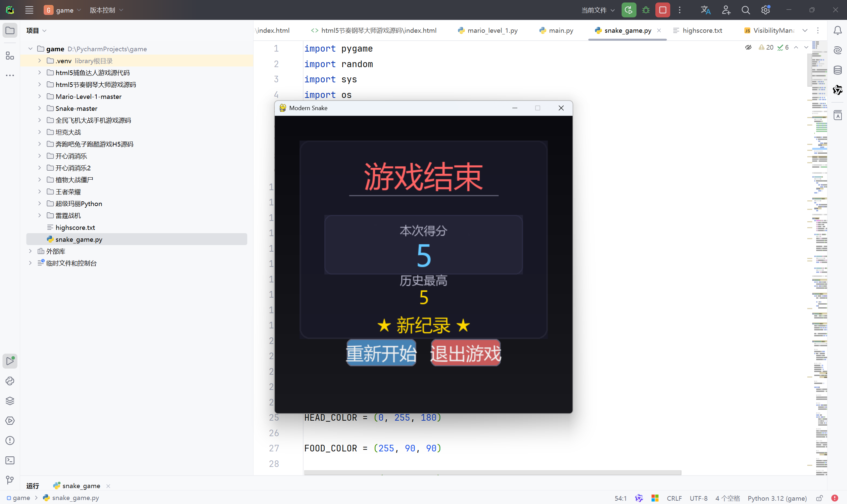The image size is (847, 504).
Task: Toggle the read-only lock in status bar
Action: (x=820, y=498)
